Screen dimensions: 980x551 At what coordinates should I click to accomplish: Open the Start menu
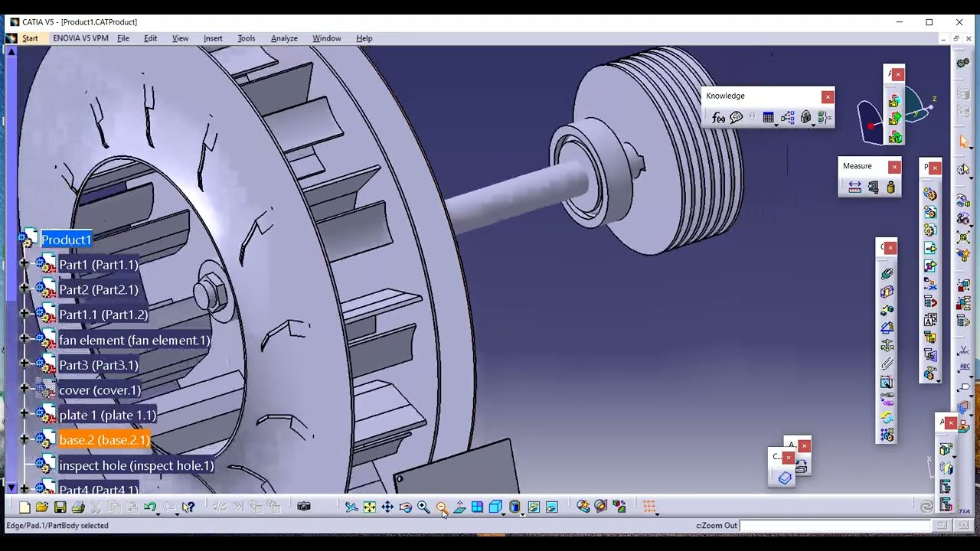[x=30, y=38]
